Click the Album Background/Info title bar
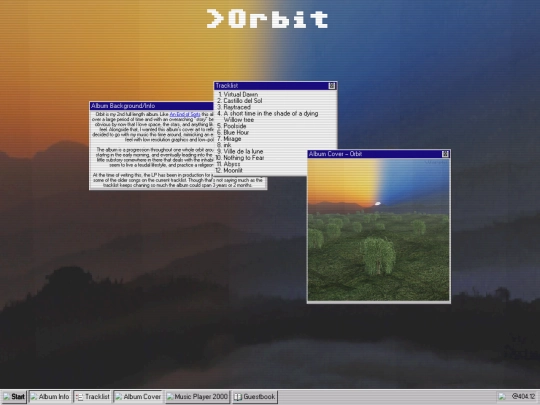This screenshot has height=405, width=540. 152,106
